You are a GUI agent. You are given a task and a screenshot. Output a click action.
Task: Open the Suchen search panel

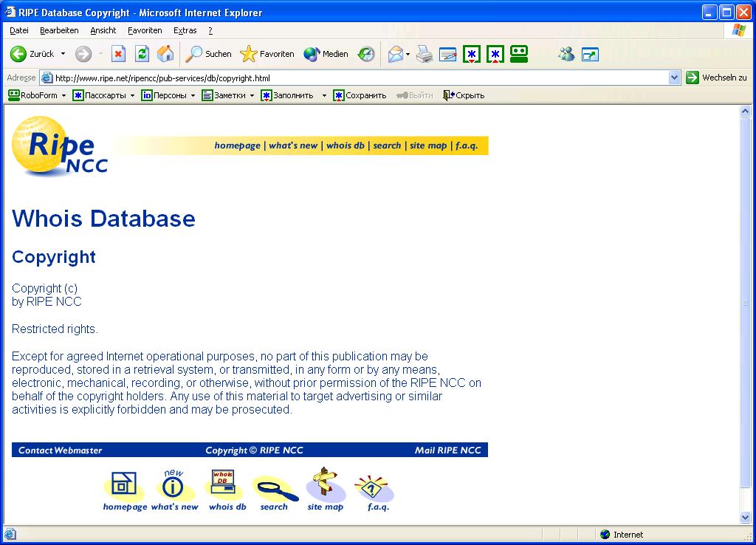(x=209, y=54)
